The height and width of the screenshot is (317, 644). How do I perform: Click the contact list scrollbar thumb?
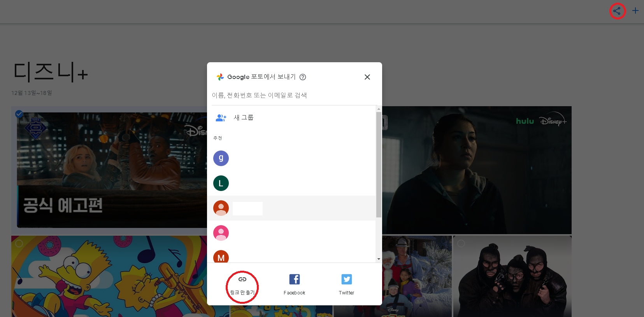[379, 165]
